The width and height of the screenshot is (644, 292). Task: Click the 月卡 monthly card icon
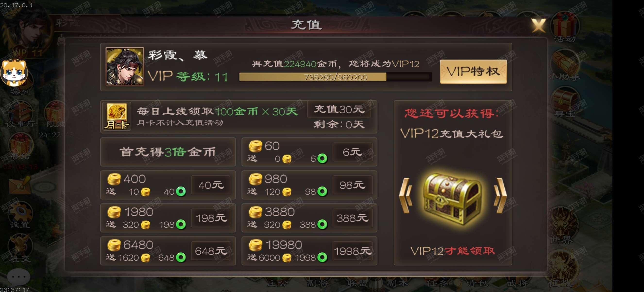[x=117, y=117]
